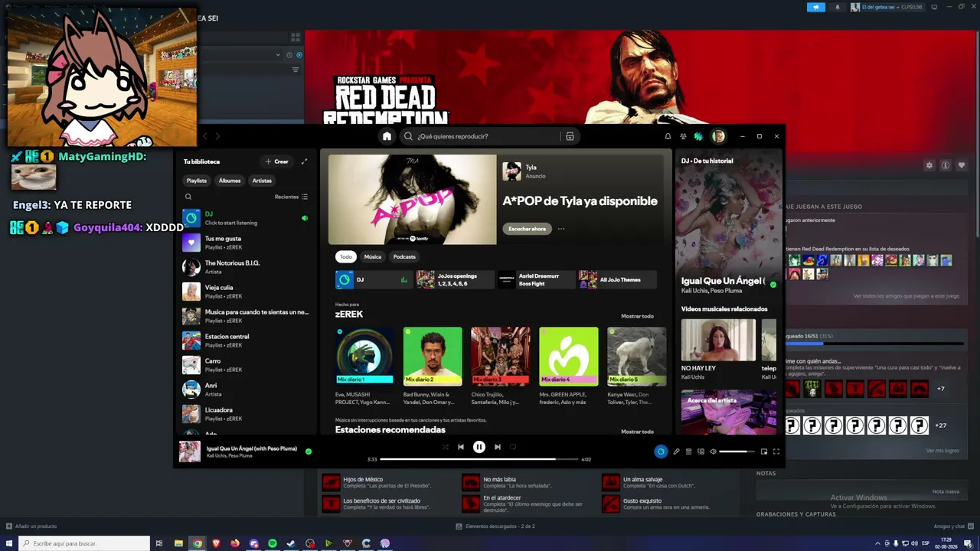Toggle the DJ button in player bar
The image size is (980, 551).
pos(661,452)
